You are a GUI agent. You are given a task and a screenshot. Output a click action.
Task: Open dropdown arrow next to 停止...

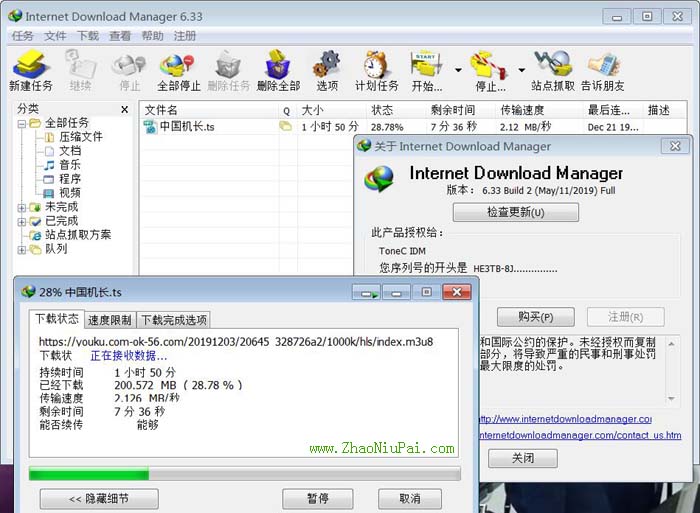pyautogui.click(x=521, y=70)
